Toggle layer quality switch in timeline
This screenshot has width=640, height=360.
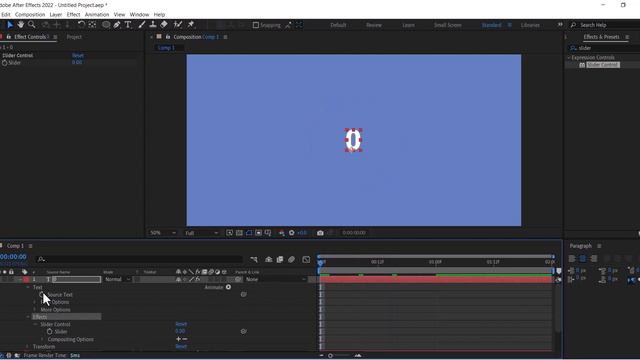pos(191,279)
